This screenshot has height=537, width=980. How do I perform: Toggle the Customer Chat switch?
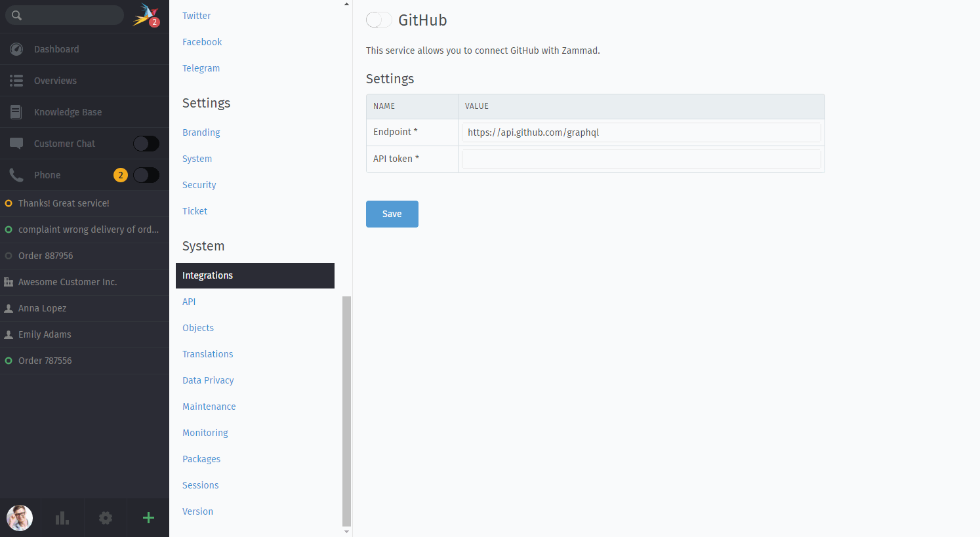click(x=146, y=144)
